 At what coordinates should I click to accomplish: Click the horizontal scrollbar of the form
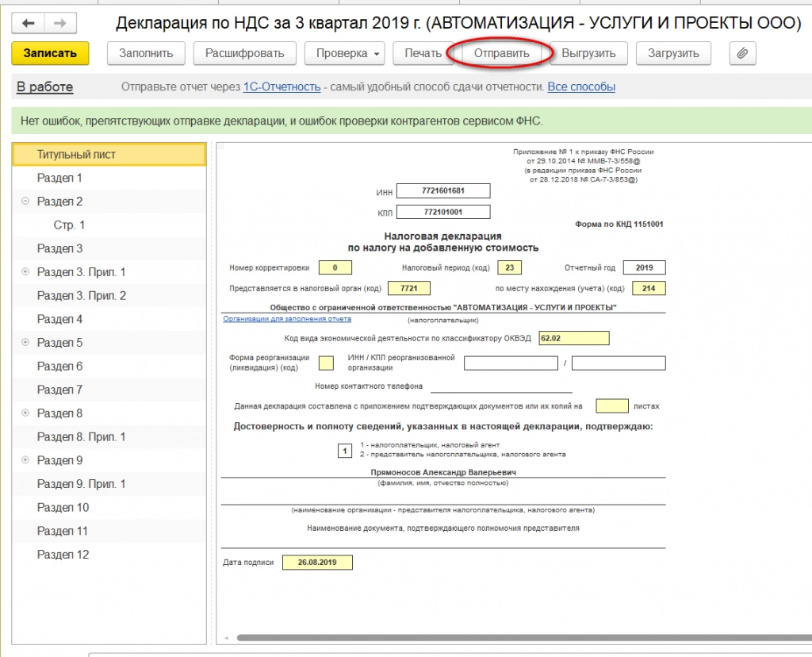524,638
